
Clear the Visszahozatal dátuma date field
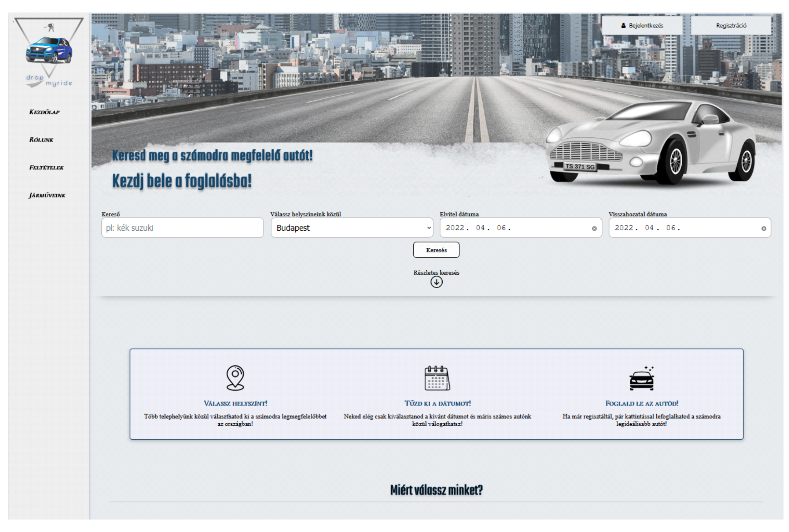click(x=764, y=229)
